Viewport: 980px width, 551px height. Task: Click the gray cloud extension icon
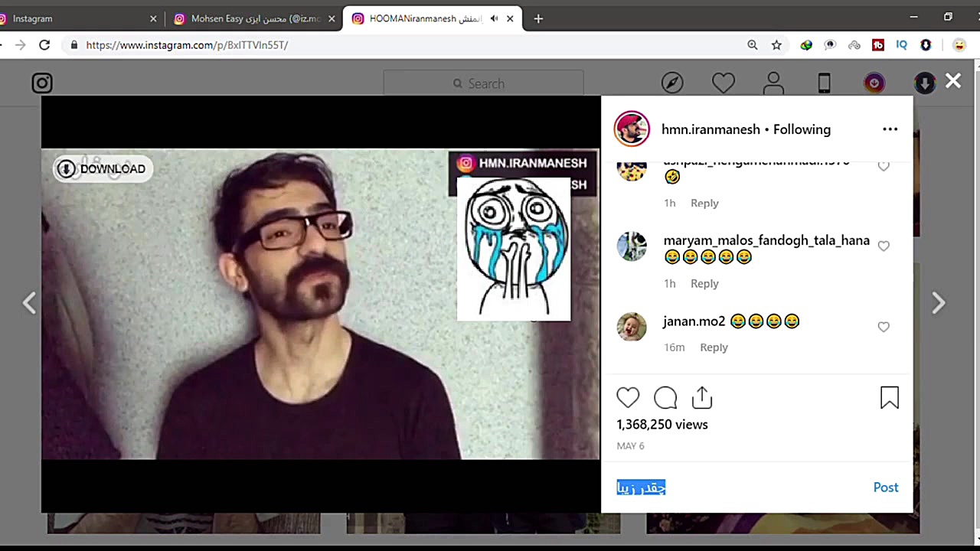854,45
